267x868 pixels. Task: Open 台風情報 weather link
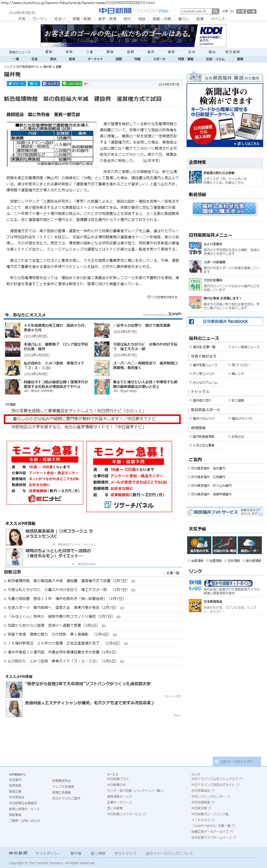coord(197,561)
